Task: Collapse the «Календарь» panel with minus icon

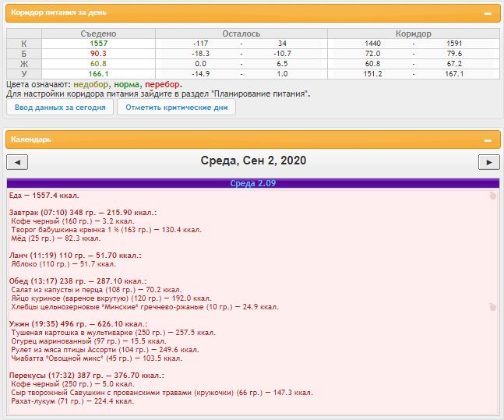Action: pyautogui.click(x=488, y=140)
